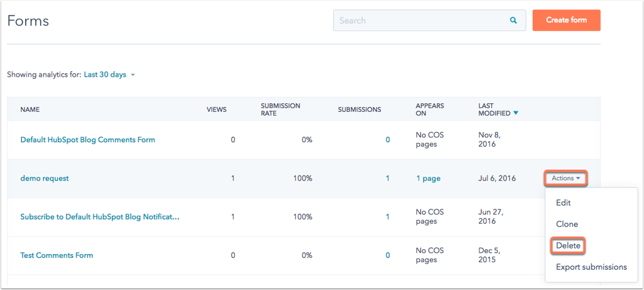Choose Edit from the Actions menu
The image size is (644, 290).
click(563, 203)
